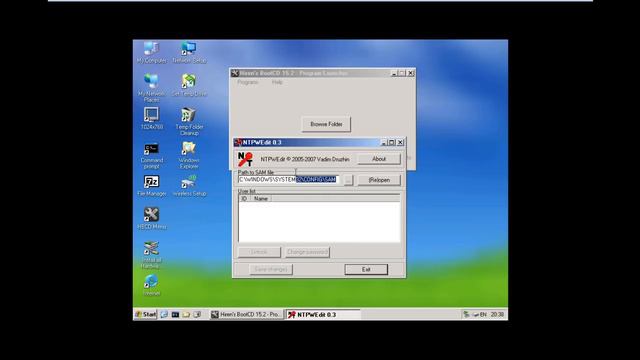
Task: Click the disabled Unlock button
Action: [x=259, y=252]
